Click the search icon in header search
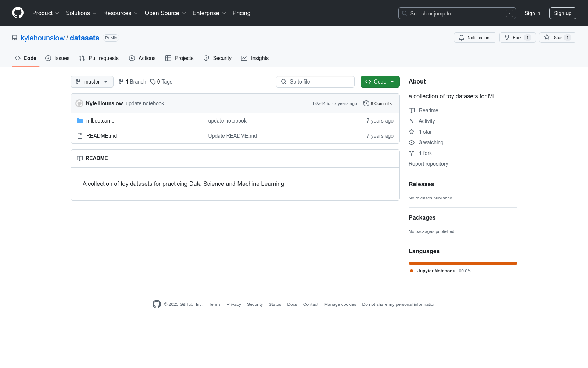The image size is (588, 368). [405, 13]
